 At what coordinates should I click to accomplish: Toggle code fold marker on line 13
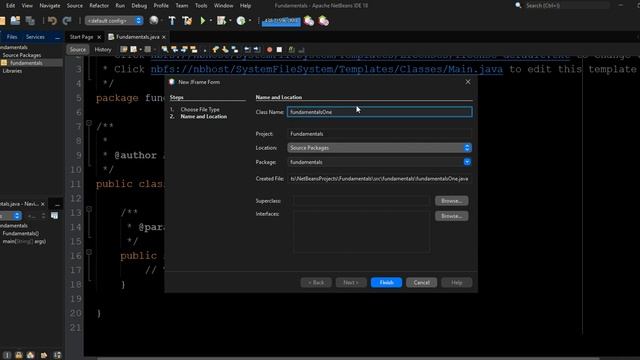click(89, 209)
